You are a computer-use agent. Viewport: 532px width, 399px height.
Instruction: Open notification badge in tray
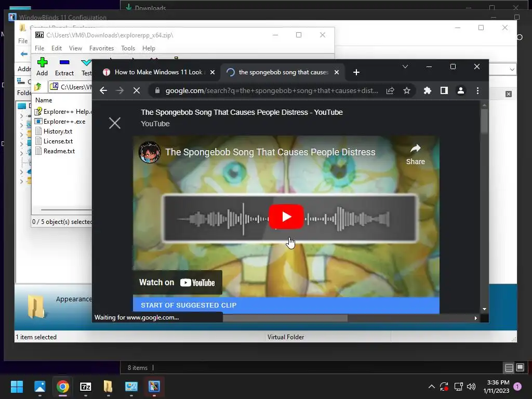[517, 386]
